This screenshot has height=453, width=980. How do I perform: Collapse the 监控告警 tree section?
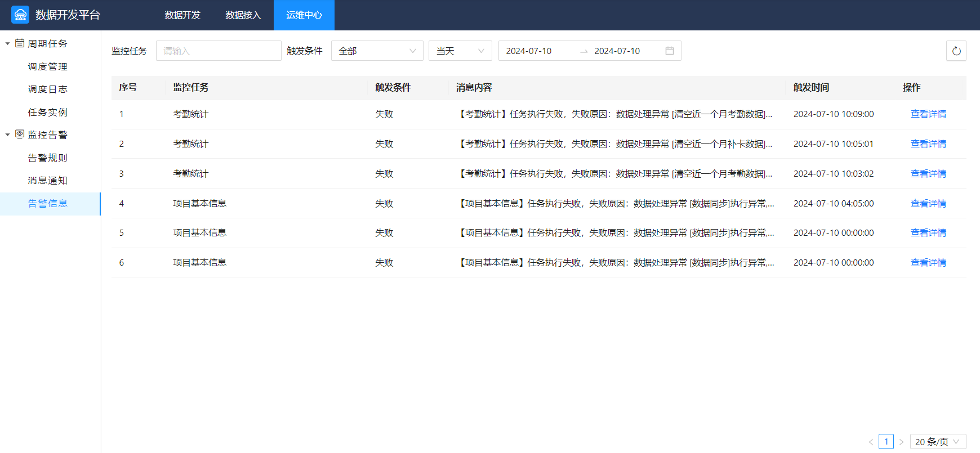point(7,134)
